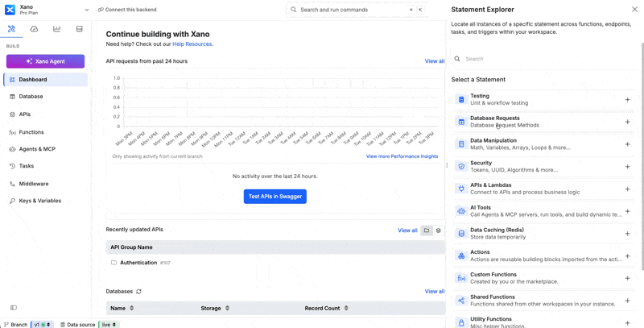Open Middleware in sidebar

[45, 184]
